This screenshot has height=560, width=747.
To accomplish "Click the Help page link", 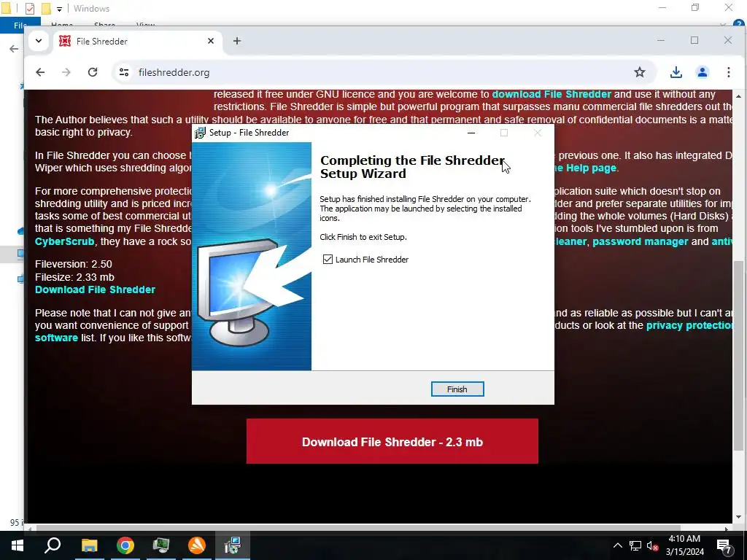I will click(585, 168).
